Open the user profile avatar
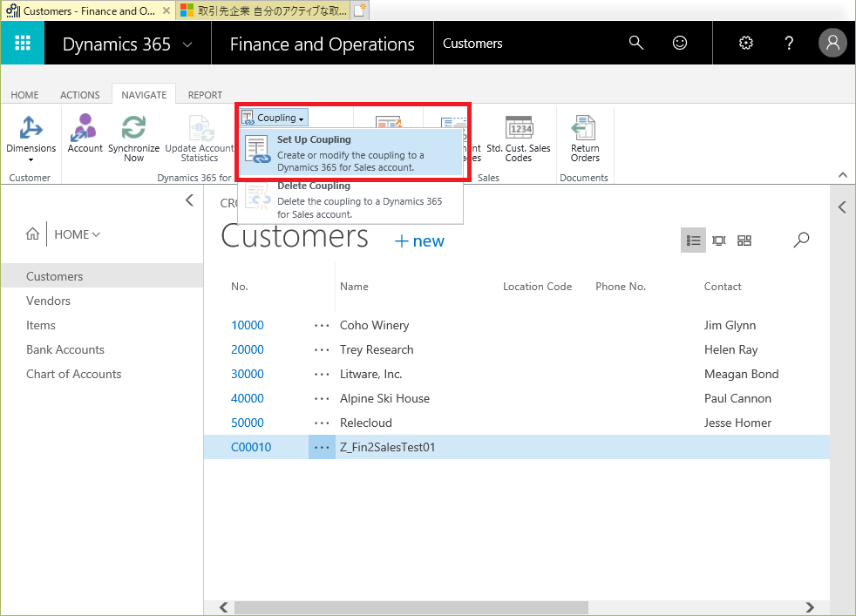This screenshot has width=856, height=616. click(832, 43)
